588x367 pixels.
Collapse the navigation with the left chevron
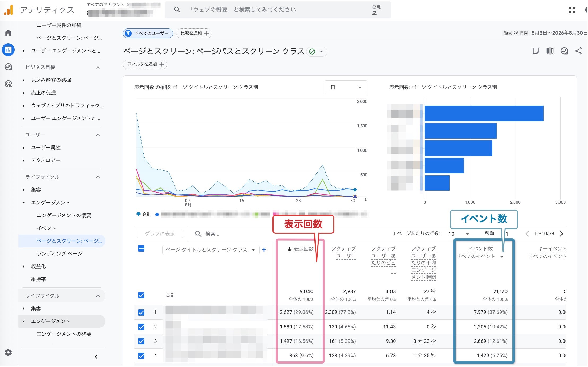tap(96, 357)
